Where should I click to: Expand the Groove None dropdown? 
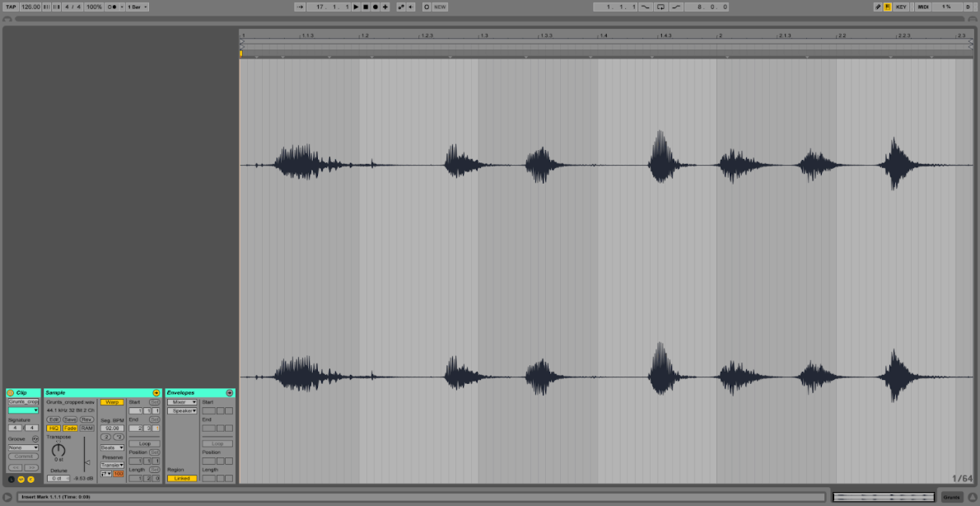[23, 447]
